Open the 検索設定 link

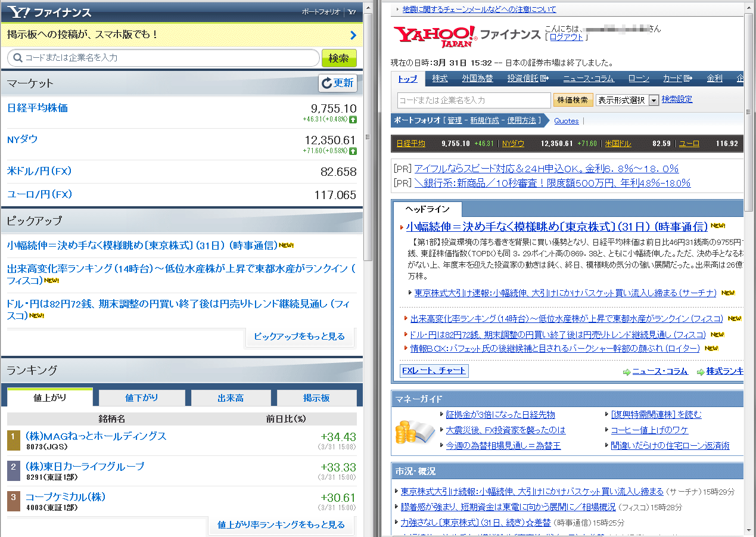677,100
